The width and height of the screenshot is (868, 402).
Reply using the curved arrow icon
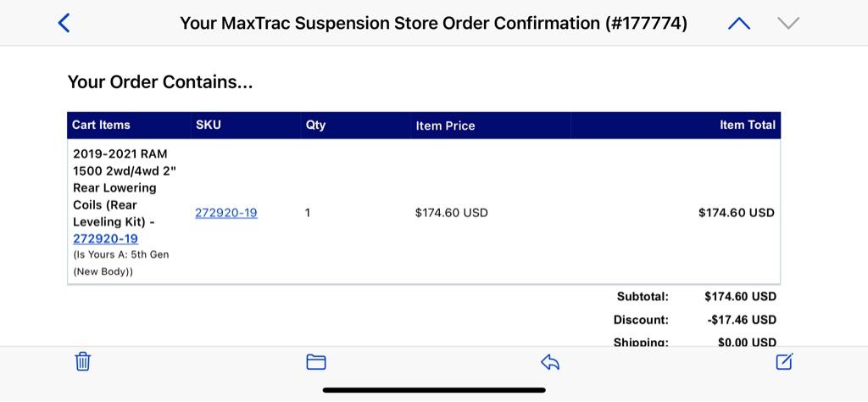pyautogui.click(x=550, y=362)
